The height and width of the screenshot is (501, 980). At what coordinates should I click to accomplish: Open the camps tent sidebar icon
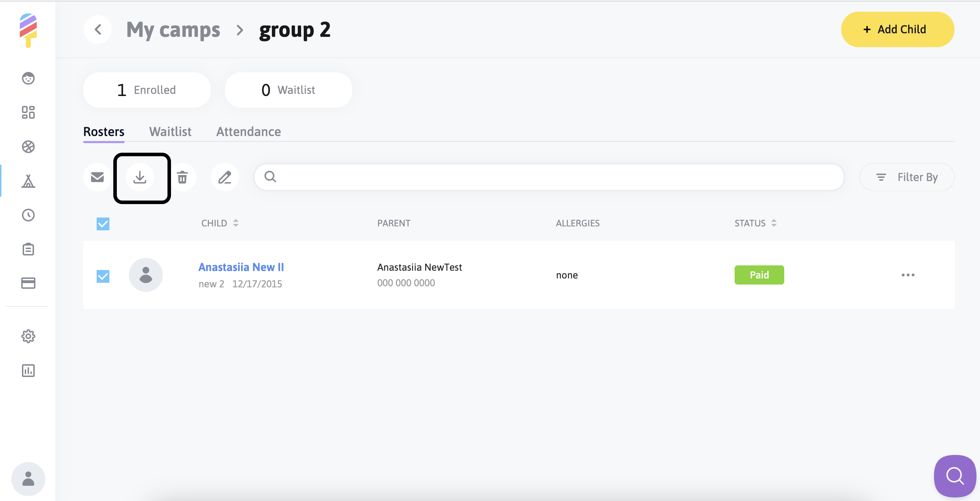coord(28,181)
